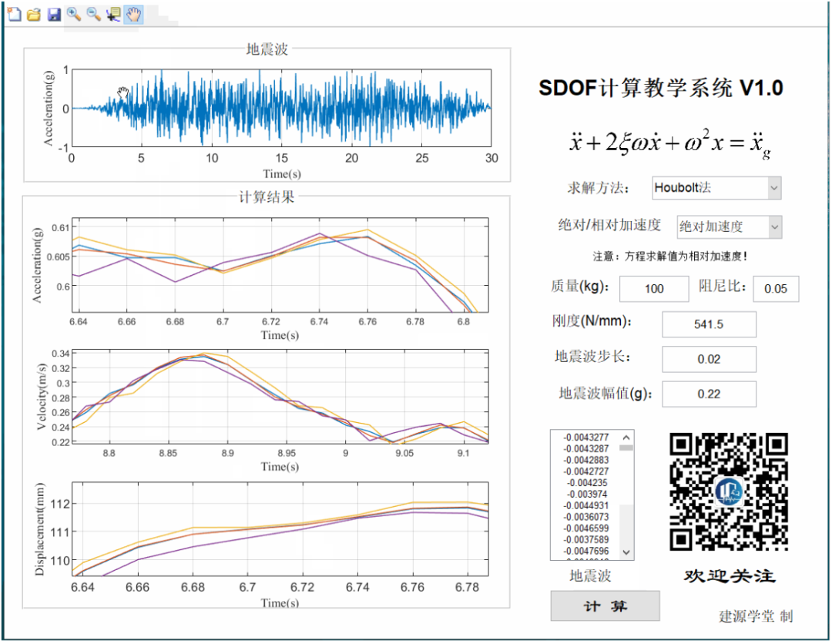The image size is (832, 644).
Task: Click the Save floppy disk icon
Action: tap(54, 15)
